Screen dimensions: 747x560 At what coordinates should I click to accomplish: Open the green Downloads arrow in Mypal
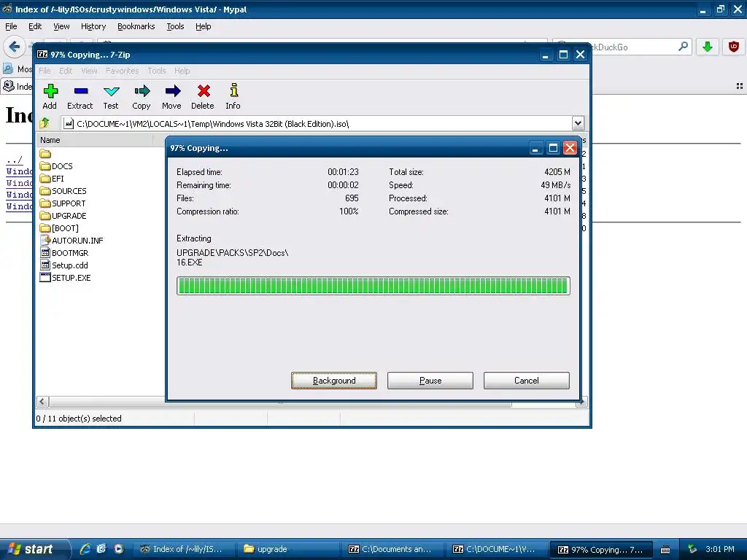click(708, 47)
